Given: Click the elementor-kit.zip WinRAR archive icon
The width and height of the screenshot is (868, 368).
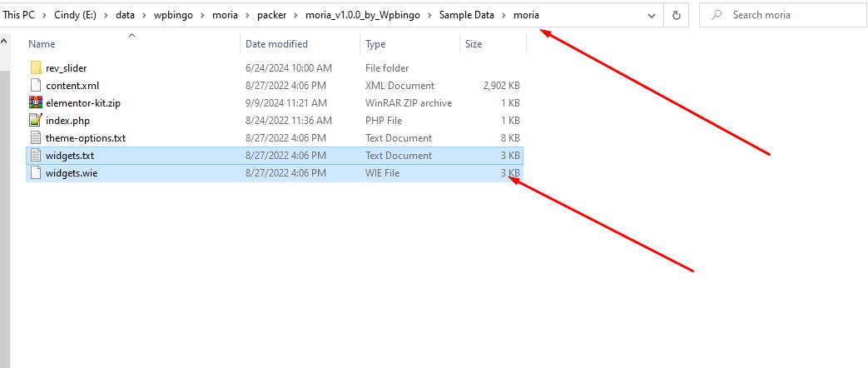Looking at the screenshot, I should pyautogui.click(x=35, y=102).
